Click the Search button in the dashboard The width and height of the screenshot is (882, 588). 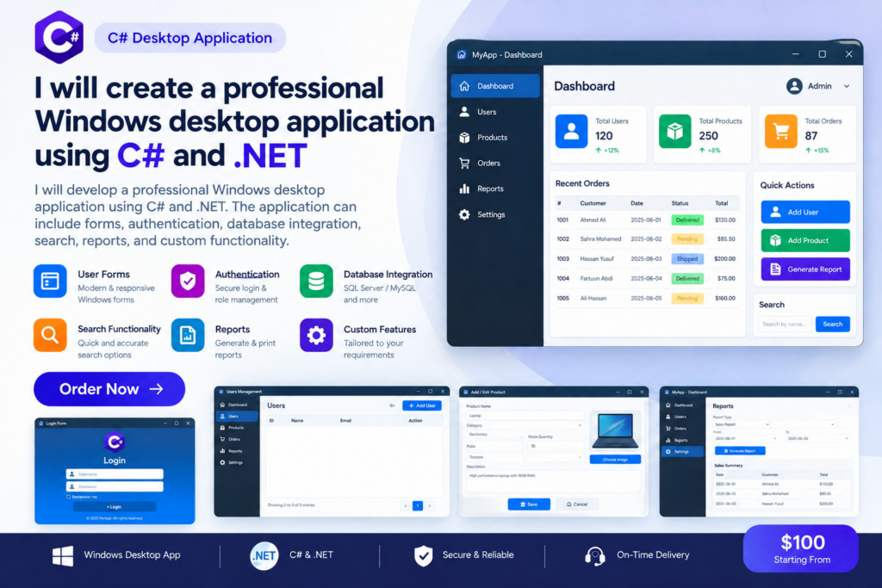coord(833,325)
